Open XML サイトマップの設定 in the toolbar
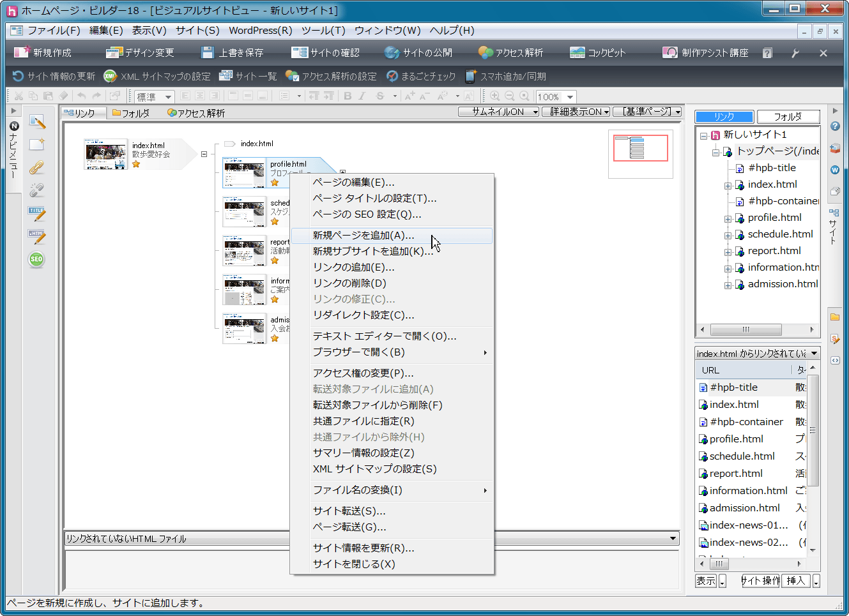This screenshot has height=616, width=849. 157,77
